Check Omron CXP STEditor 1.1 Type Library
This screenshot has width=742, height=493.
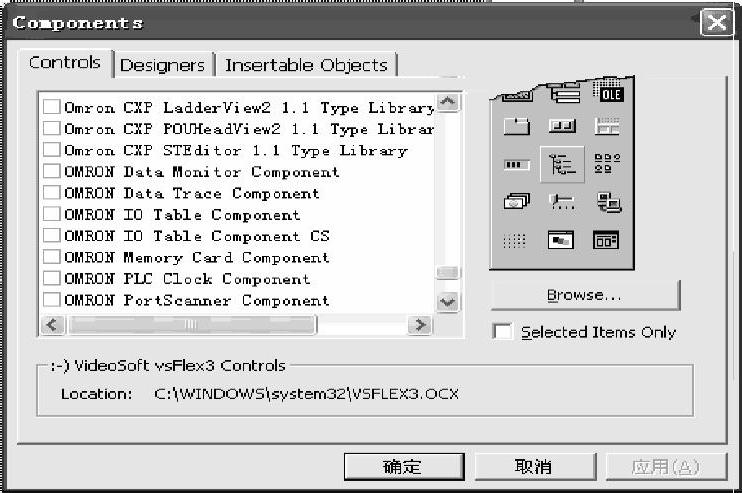coord(52,150)
